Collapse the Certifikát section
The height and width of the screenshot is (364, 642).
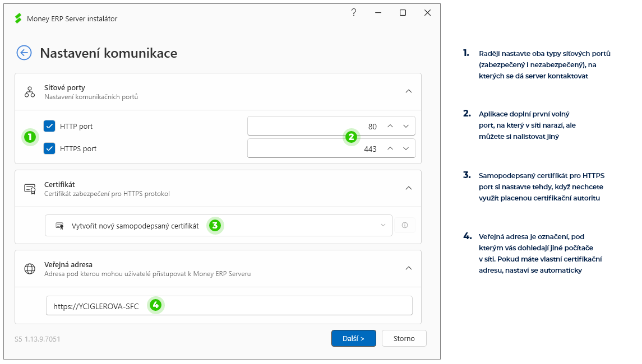click(409, 188)
